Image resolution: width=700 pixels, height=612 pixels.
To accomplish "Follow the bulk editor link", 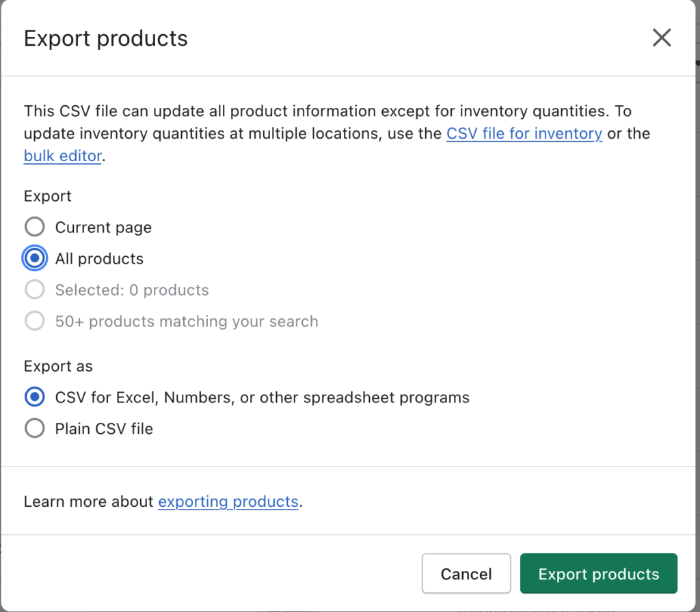I will [62, 156].
